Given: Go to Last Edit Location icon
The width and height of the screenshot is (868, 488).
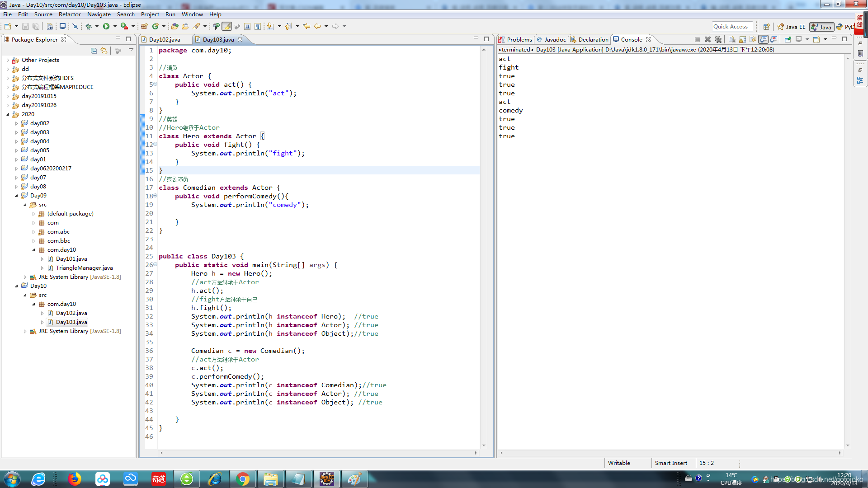Looking at the screenshot, I should click(307, 26).
